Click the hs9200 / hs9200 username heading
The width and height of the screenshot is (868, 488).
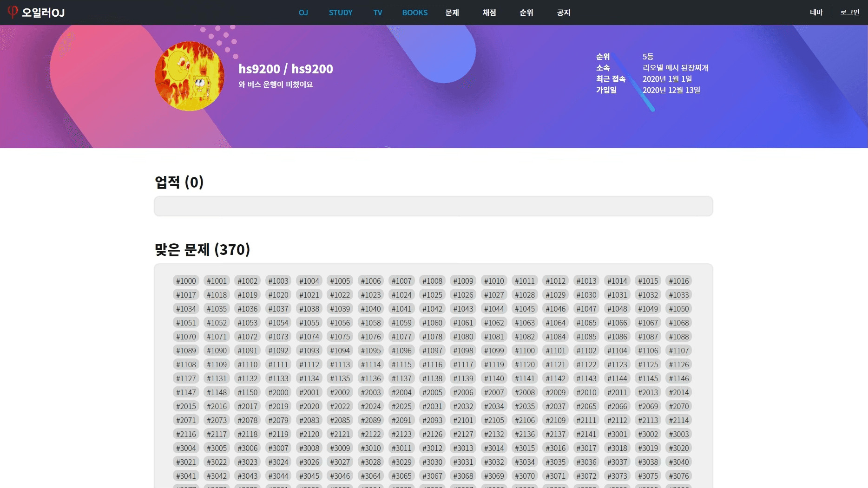286,69
